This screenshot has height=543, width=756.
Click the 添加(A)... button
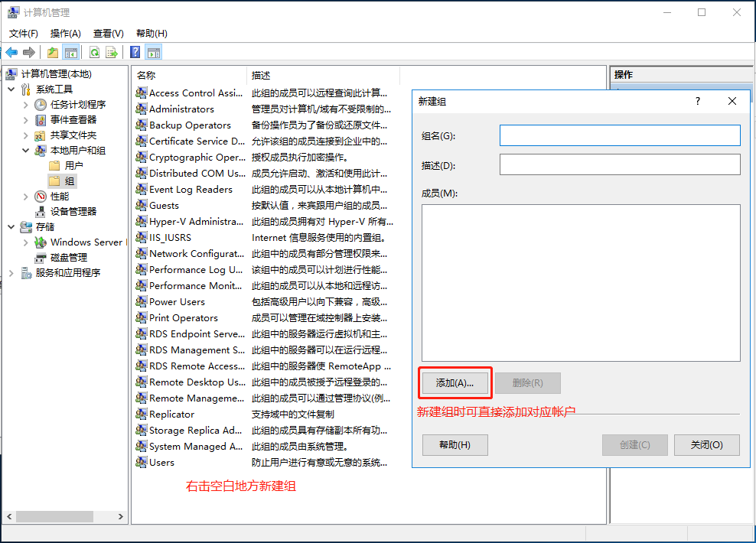pos(455,383)
